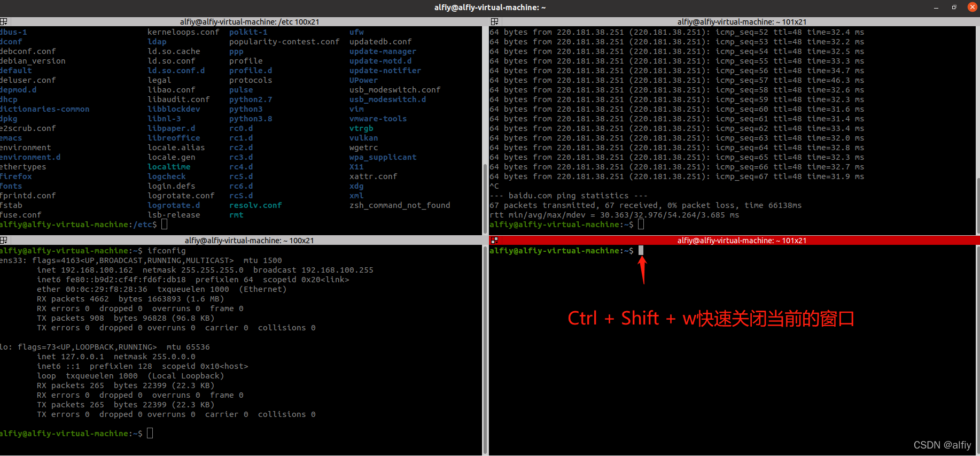980x456 pixels.
Task: Click 'libreoffice' in the /etc listing
Action: tap(174, 138)
